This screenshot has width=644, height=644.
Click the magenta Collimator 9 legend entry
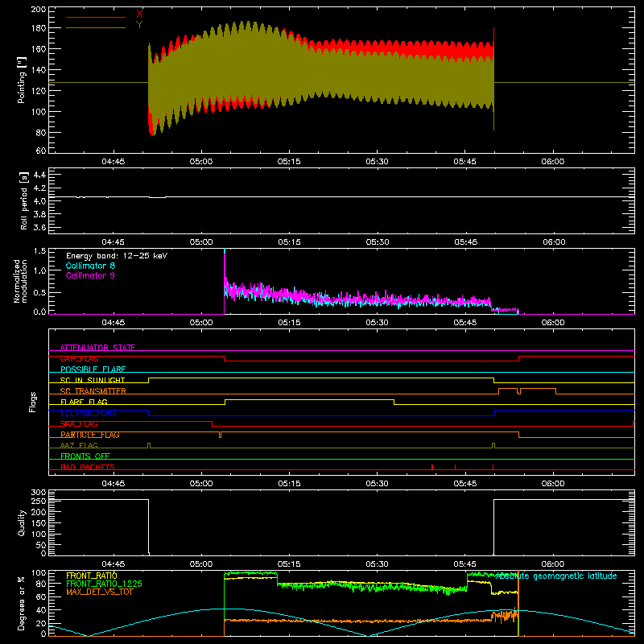click(x=90, y=275)
